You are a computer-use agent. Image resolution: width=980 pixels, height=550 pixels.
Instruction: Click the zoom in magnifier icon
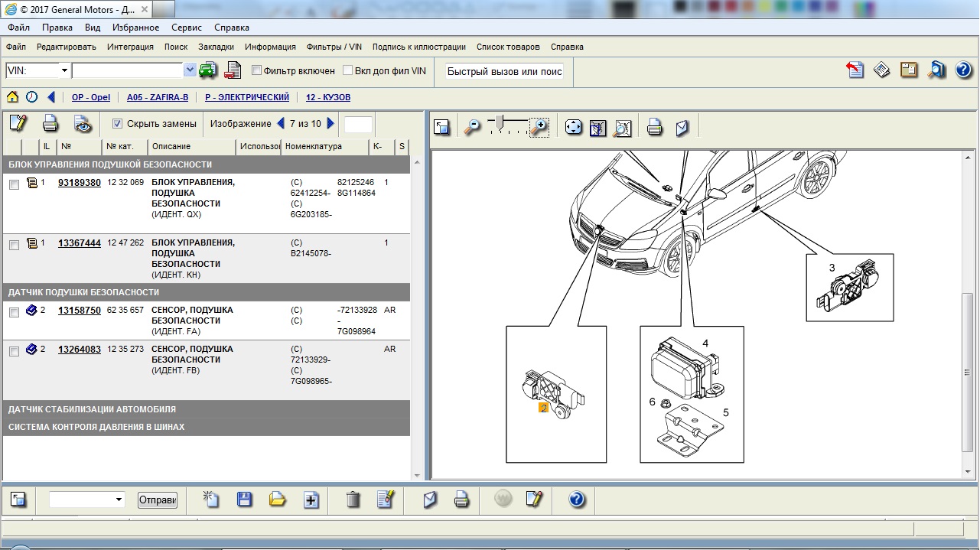click(x=539, y=127)
